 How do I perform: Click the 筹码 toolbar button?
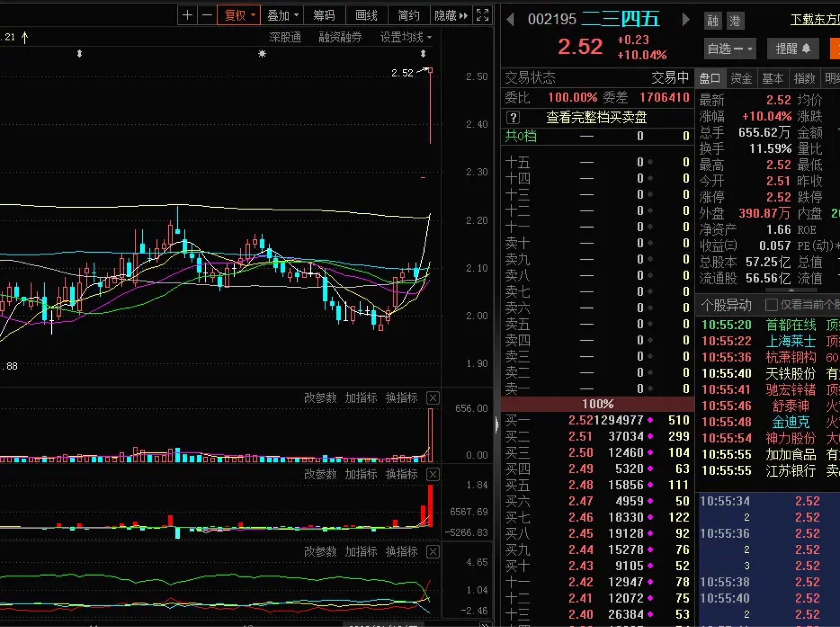pyautogui.click(x=324, y=16)
